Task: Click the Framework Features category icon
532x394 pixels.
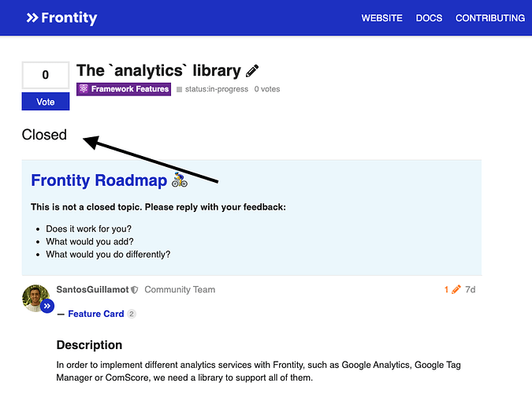Action: click(x=84, y=89)
